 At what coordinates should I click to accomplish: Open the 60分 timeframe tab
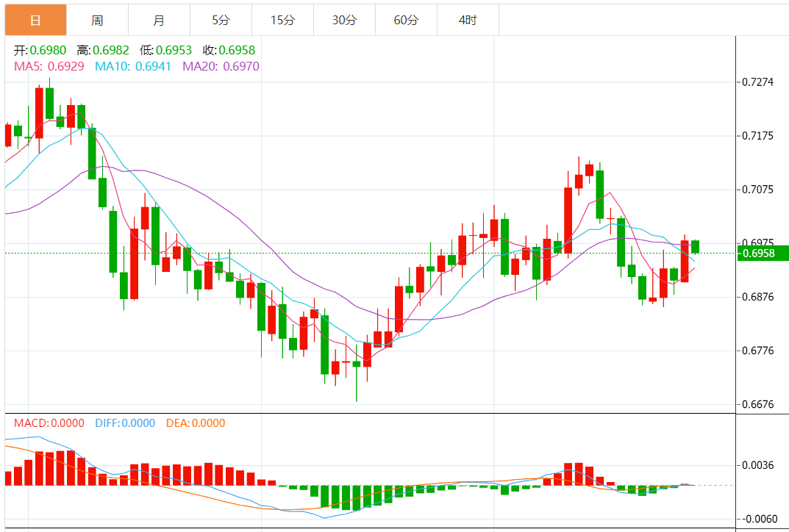click(x=407, y=20)
